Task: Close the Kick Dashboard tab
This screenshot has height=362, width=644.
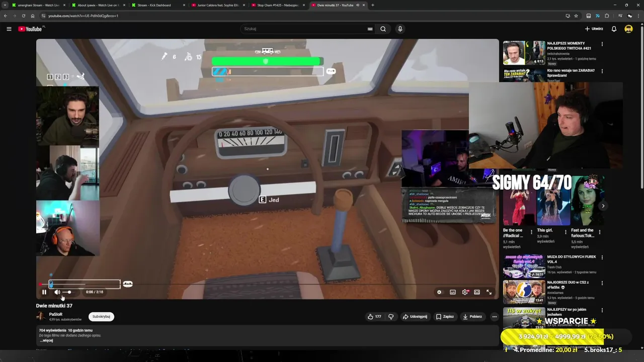Action: (184, 5)
